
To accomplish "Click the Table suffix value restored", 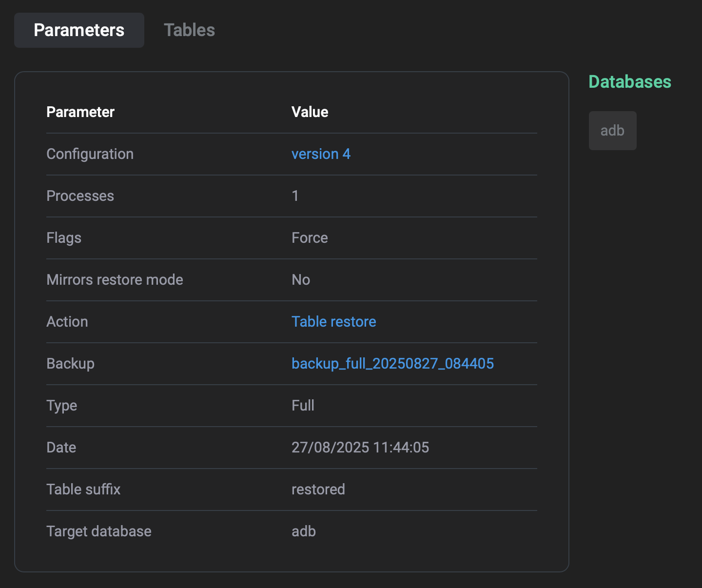I will 318,489.
